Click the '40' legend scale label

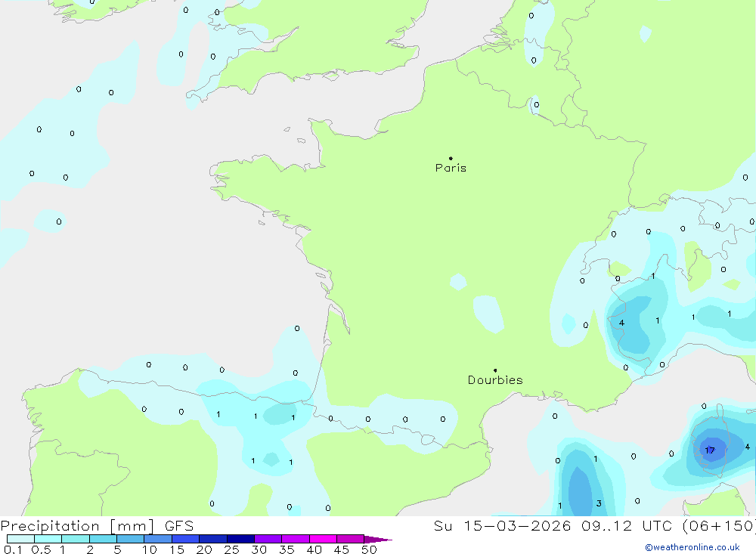(x=314, y=549)
